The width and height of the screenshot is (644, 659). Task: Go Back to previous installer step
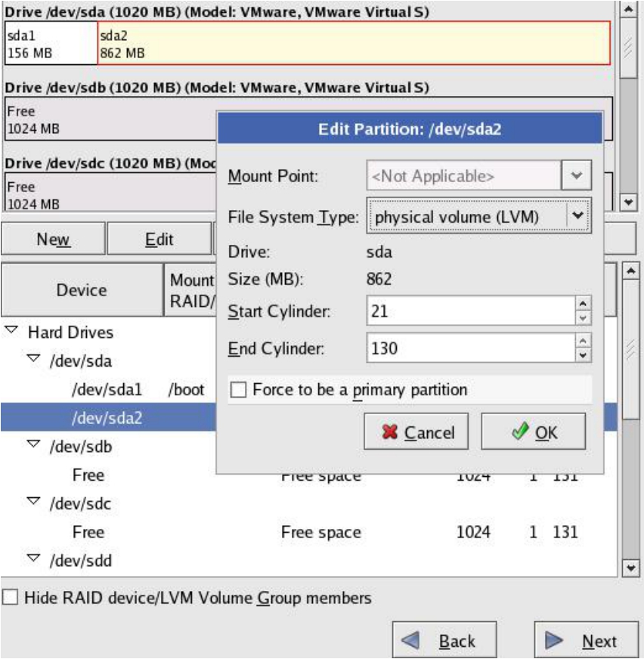point(444,641)
